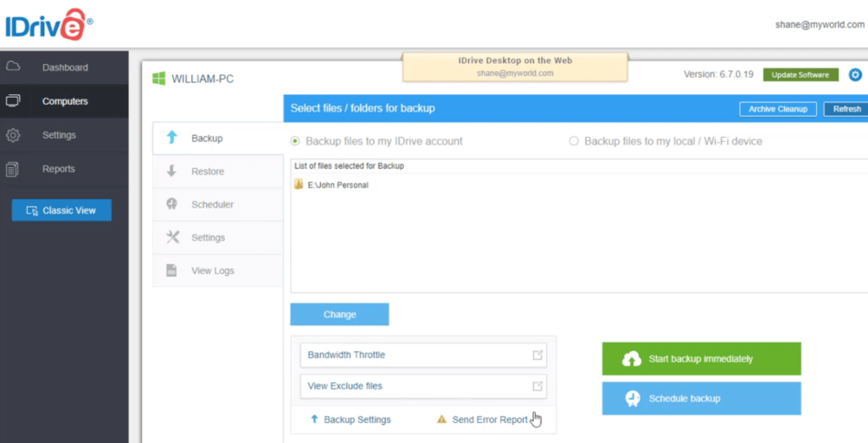
Task: Click the pop-out icon on View Exclude files
Action: (x=537, y=386)
